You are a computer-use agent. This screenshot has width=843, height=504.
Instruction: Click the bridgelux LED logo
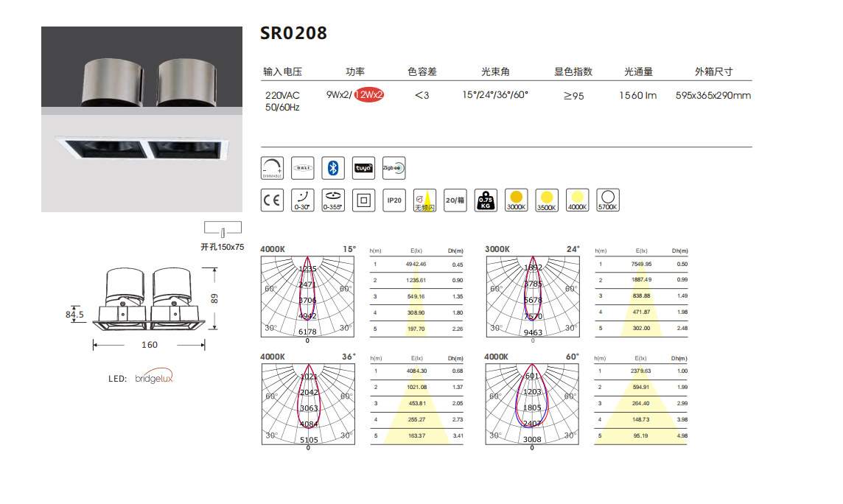(155, 376)
